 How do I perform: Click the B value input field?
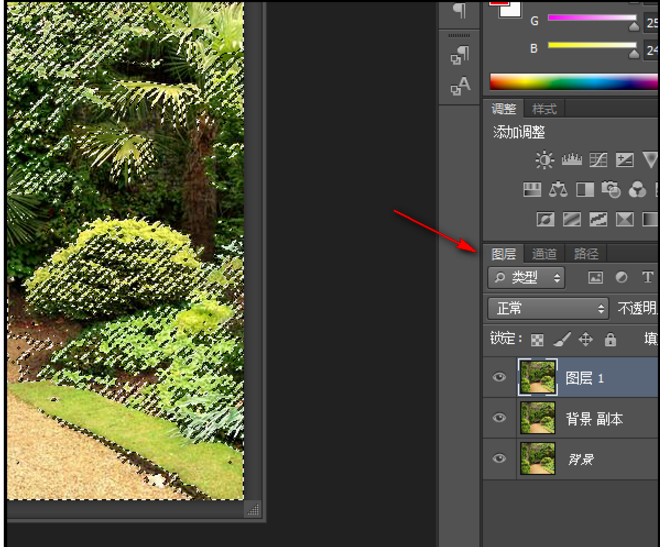coord(652,50)
